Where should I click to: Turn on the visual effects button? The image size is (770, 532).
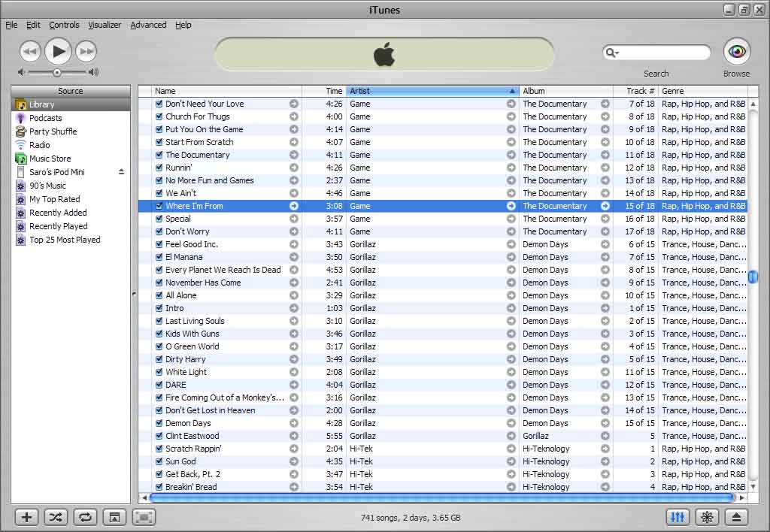click(707, 517)
